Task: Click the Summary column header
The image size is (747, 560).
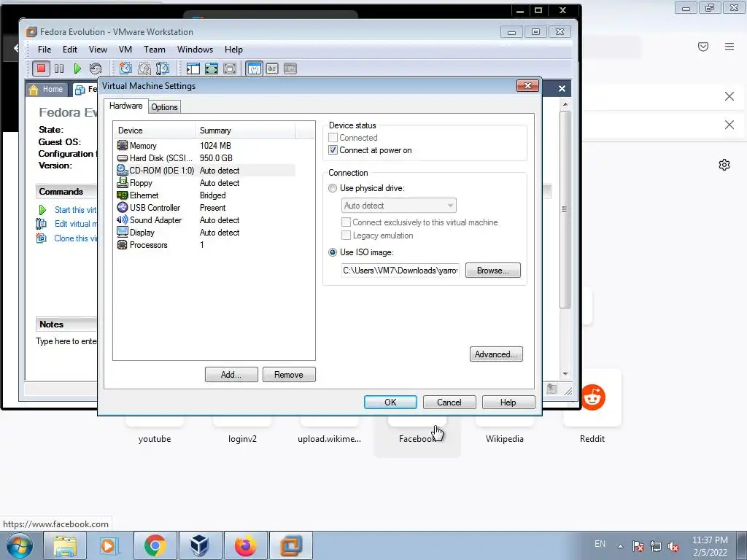Action: tap(245, 131)
